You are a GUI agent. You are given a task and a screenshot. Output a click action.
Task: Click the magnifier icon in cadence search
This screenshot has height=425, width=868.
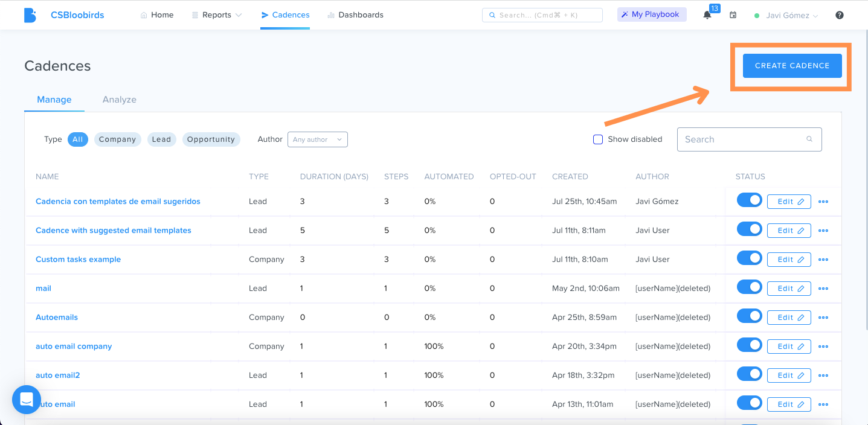click(809, 139)
